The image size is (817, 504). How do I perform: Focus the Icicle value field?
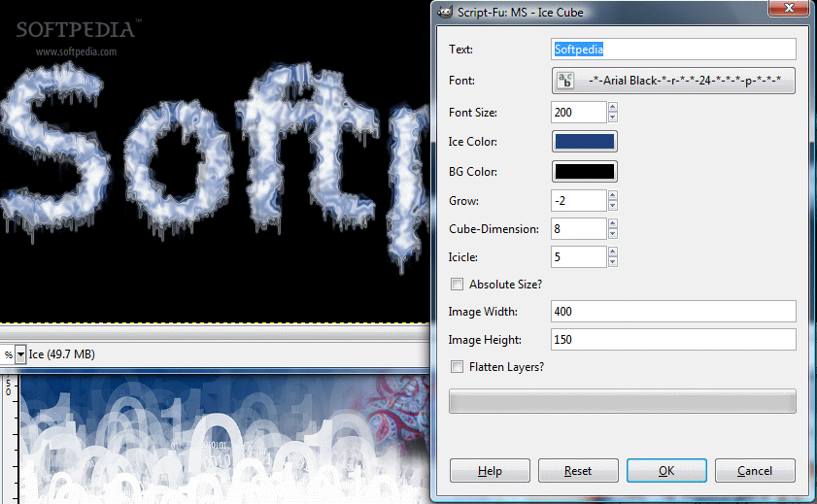point(578,257)
